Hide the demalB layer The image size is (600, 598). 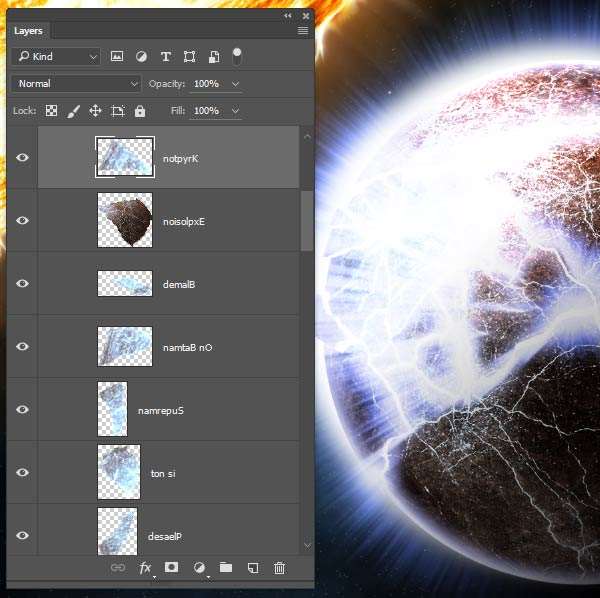22,284
